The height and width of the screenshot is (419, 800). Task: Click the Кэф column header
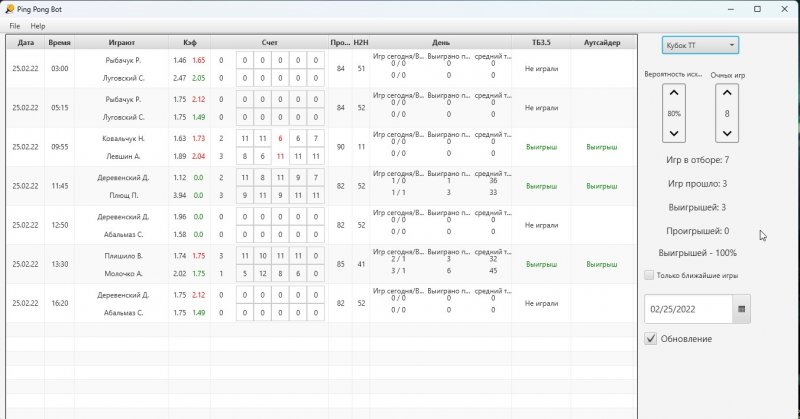pos(189,43)
